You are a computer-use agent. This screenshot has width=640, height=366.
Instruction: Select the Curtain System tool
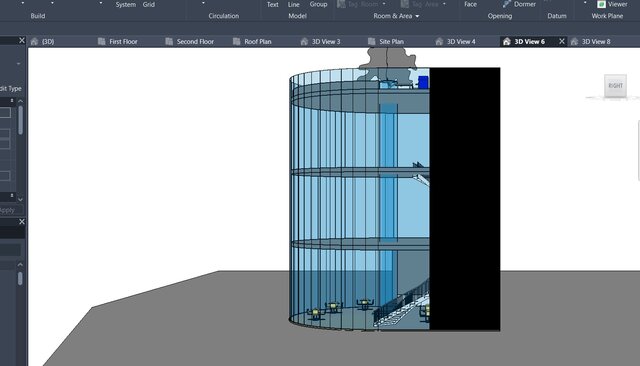pyautogui.click(x=126, y=4)
